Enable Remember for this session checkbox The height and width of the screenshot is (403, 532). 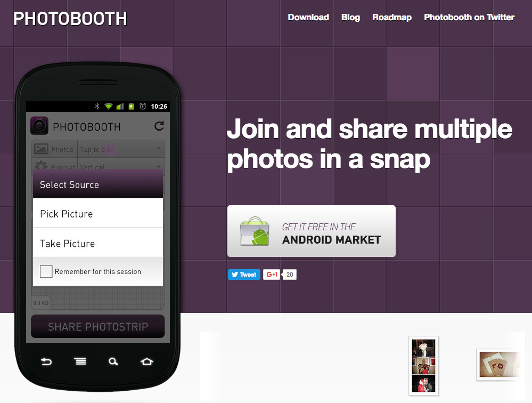click(x=46, y=271)
